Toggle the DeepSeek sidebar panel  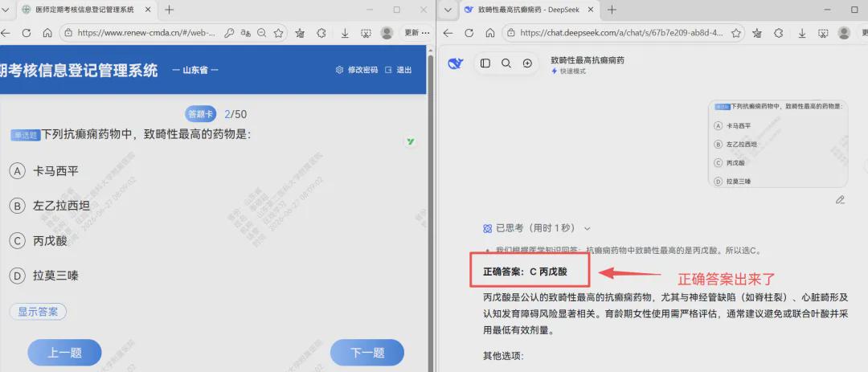pos(485,63)
